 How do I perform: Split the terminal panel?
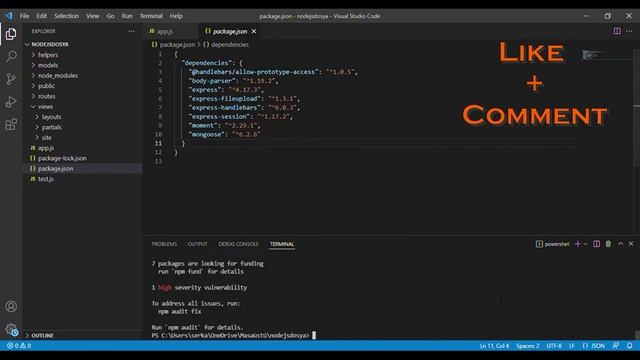pos(596,244)
